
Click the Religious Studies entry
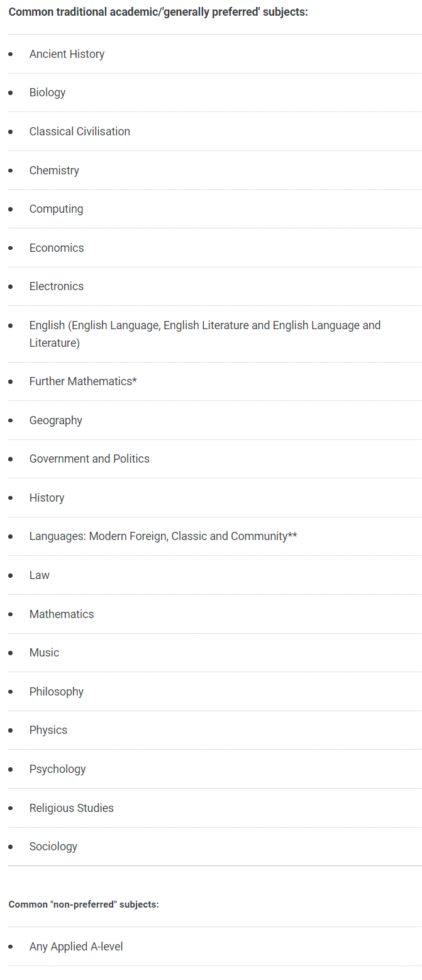tap(72, 808)
